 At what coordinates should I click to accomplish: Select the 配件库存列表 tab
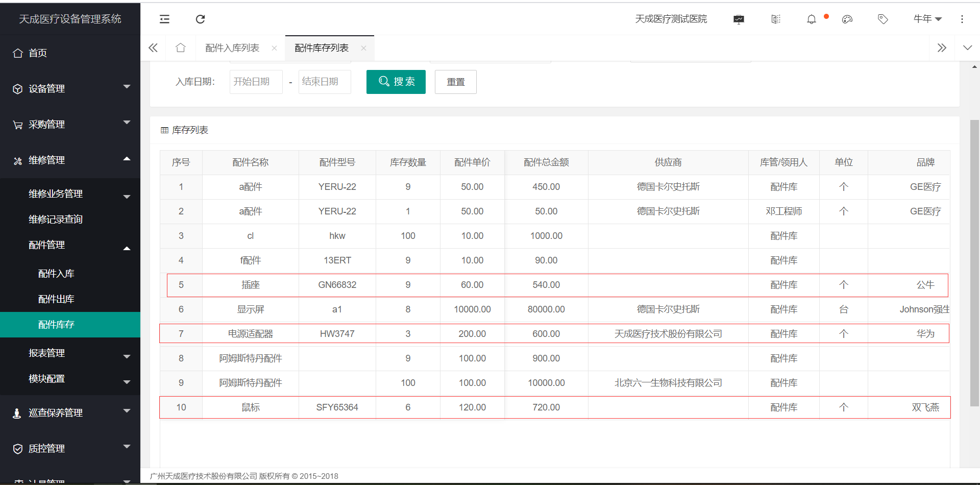pyautogui.click(x=322, y=48)
